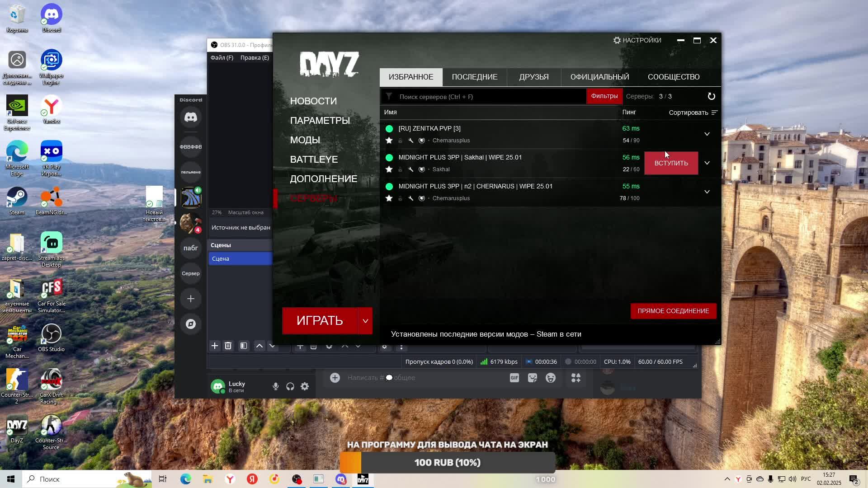Image resolution: width=868 pixels, height=488 pixels.
Task: Show hidden system tray icons
Action: pos(727,479)
